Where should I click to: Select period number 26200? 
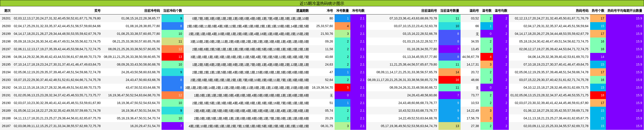[x=6, y=26]
